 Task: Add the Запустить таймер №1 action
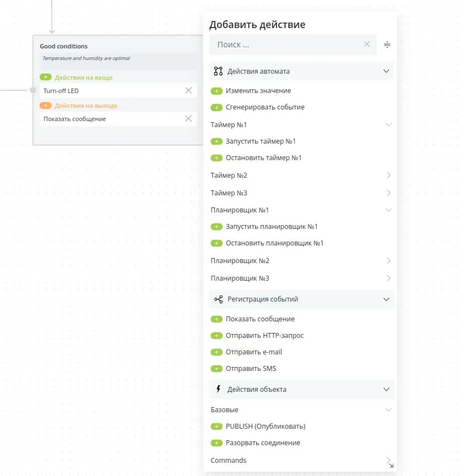[216, 141]
